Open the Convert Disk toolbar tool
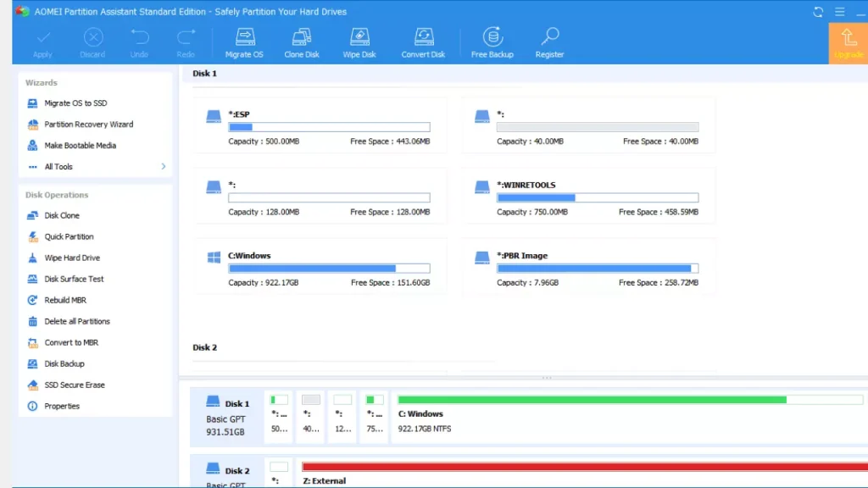 coord(424,42)
